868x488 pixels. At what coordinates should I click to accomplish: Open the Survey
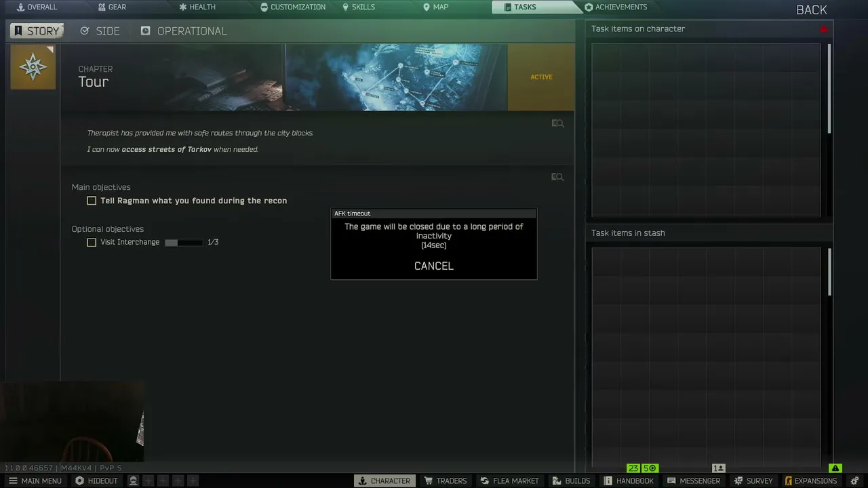point(753,481)
